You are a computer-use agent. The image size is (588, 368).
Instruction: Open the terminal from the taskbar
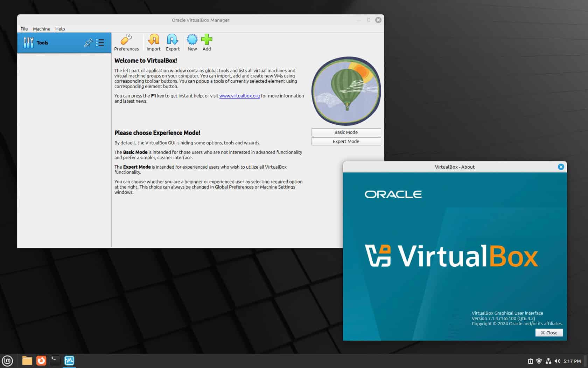55,361
